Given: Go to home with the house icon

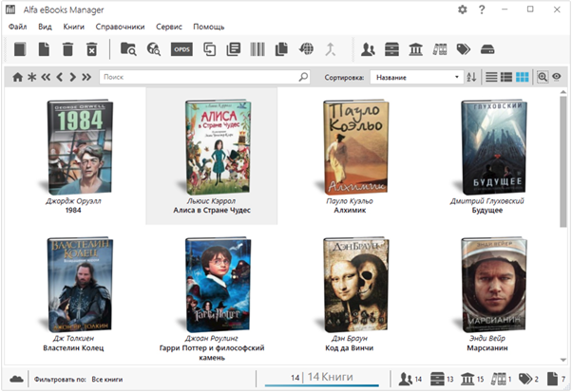Looking at the screenshot, I should pyautogui.click(x=17, y=76).
